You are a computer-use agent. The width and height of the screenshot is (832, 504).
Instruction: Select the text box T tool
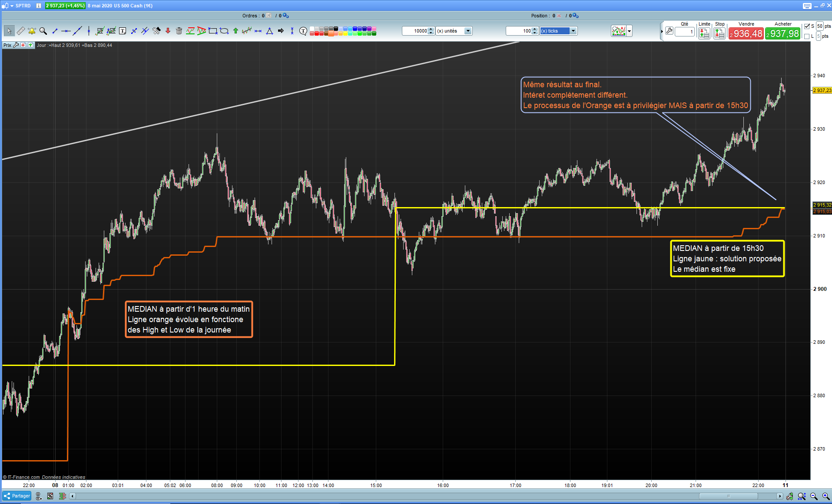point(123,31)
